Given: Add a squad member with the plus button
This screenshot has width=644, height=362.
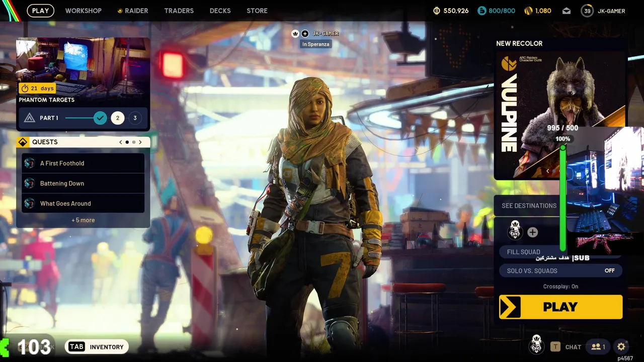Looking at the screenshot, I should point(532,232).
